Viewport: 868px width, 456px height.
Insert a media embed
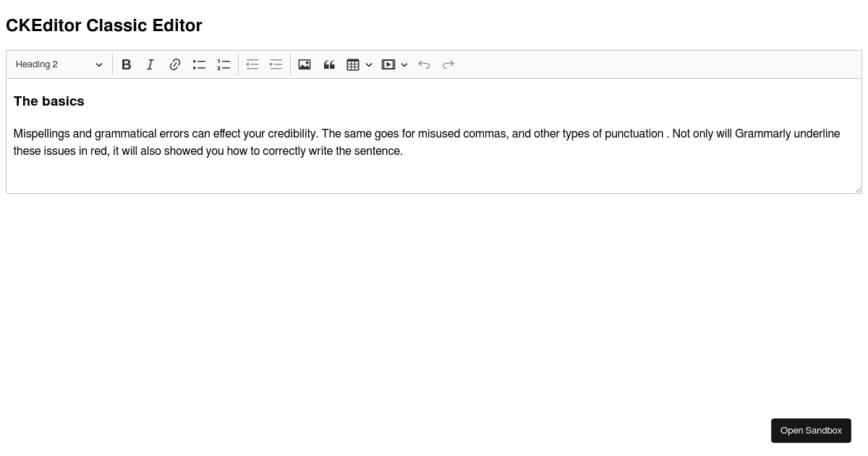[x=388, y=64]
